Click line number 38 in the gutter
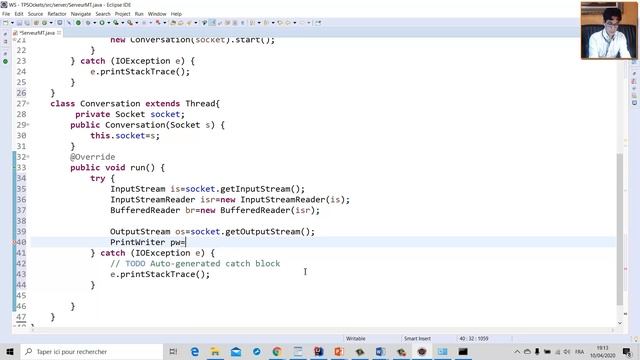 [21, 221]
